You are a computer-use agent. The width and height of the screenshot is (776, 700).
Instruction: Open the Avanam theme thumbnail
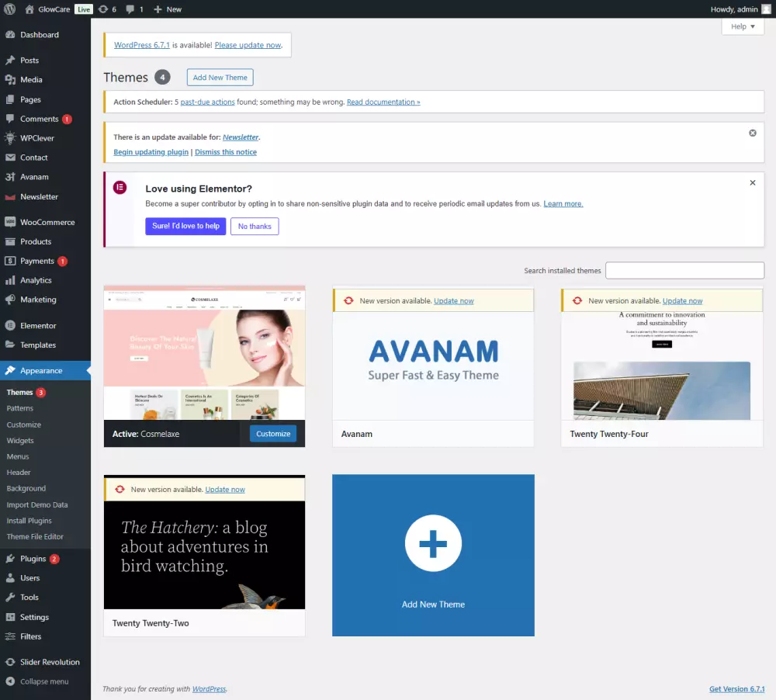433,366
